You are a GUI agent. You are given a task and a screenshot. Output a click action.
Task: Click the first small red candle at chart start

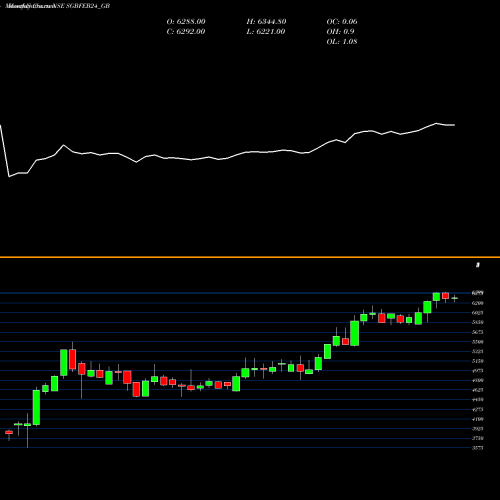pos(9,433)
